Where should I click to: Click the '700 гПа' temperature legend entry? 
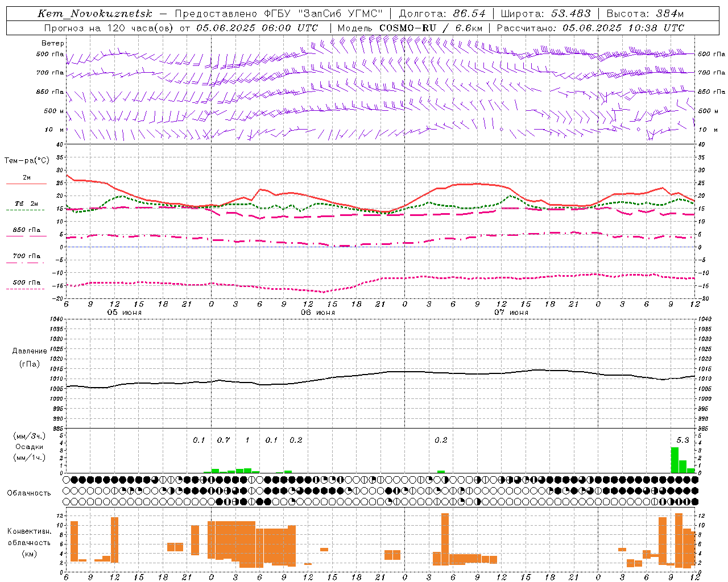click(x=26, y=256)
